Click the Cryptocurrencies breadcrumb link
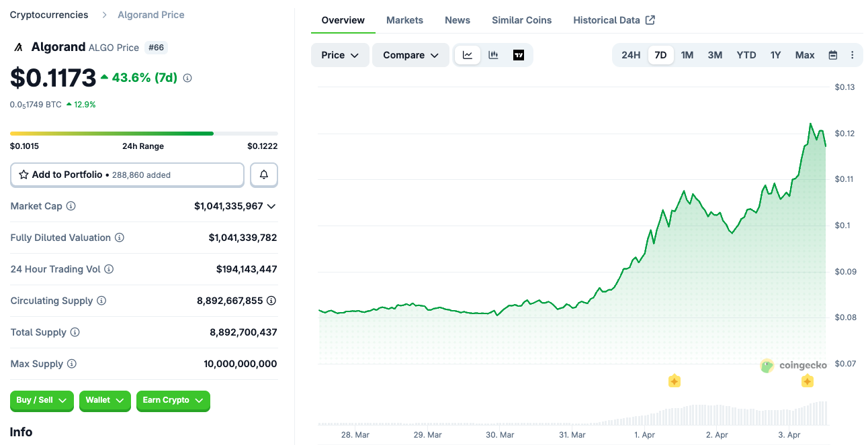Image resolution: width=868 pixels, height=445 pixels. 48,14
